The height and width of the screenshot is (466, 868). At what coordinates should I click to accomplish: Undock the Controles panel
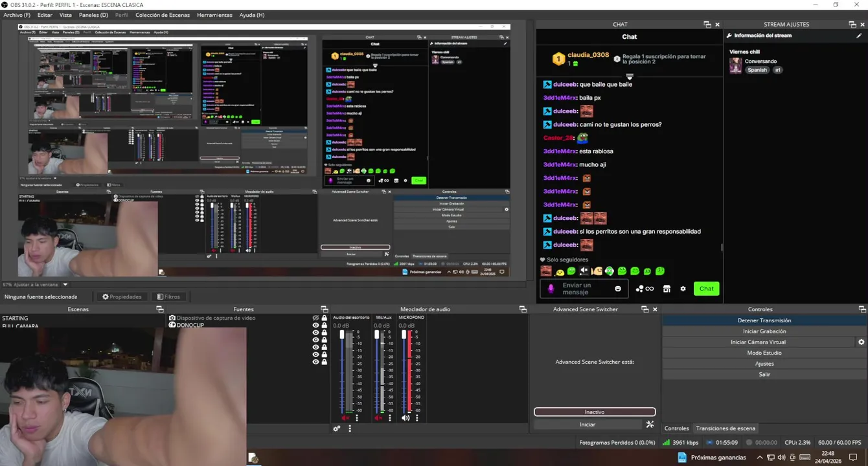[x=862, y=309]
